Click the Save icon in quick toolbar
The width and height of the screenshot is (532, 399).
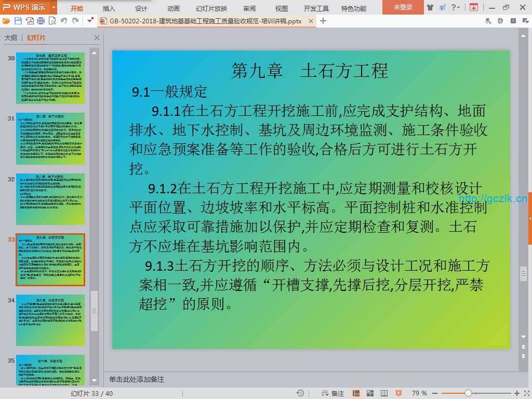pyautogui.click(x=18, y=21)
